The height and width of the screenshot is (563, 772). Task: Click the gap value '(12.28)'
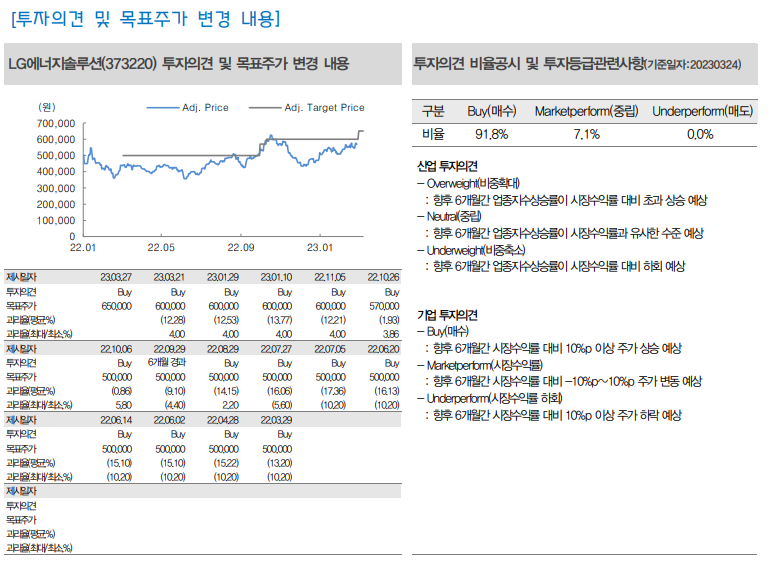173,320
